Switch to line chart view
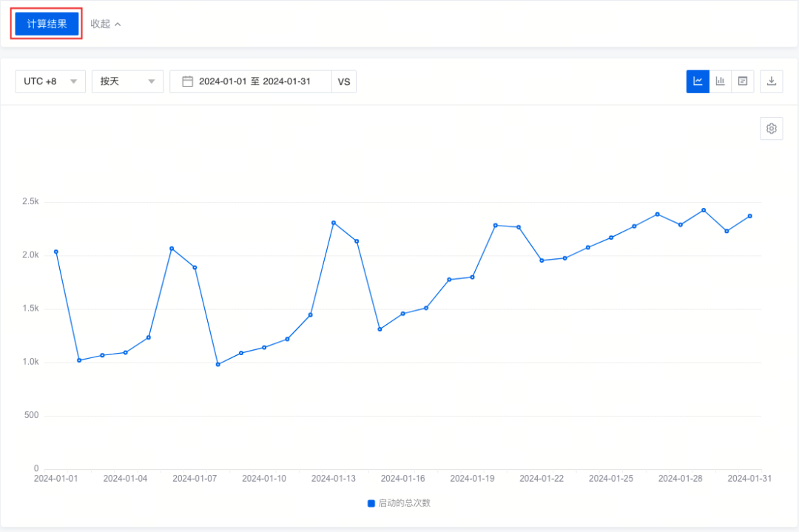This screenshot has height=532, width=799. (698, 81)
